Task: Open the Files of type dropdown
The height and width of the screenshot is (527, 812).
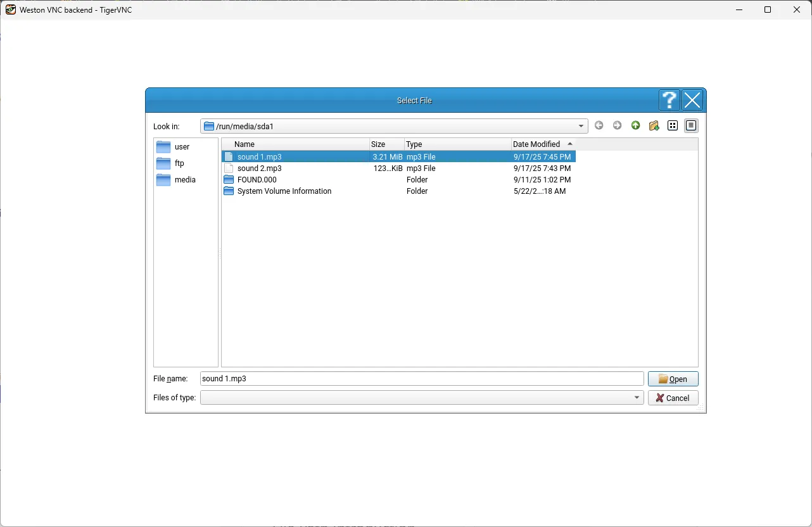Action: [x=637, y=398]
